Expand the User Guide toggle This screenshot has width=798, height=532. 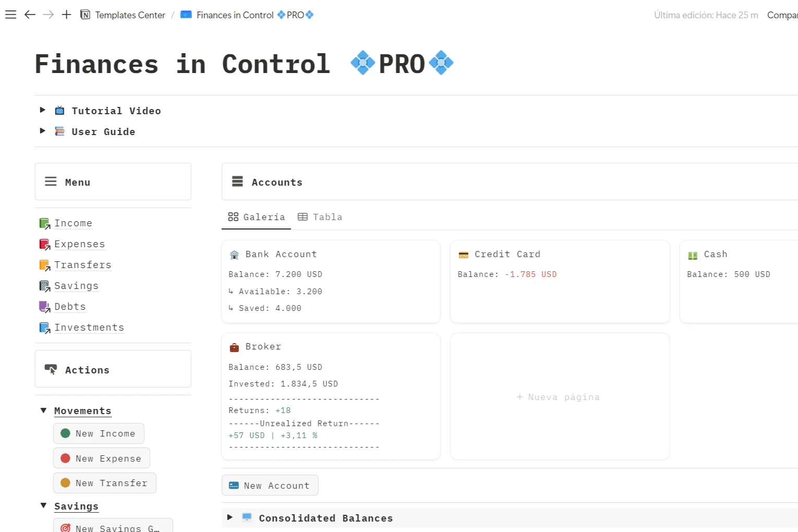pos(43,131)
